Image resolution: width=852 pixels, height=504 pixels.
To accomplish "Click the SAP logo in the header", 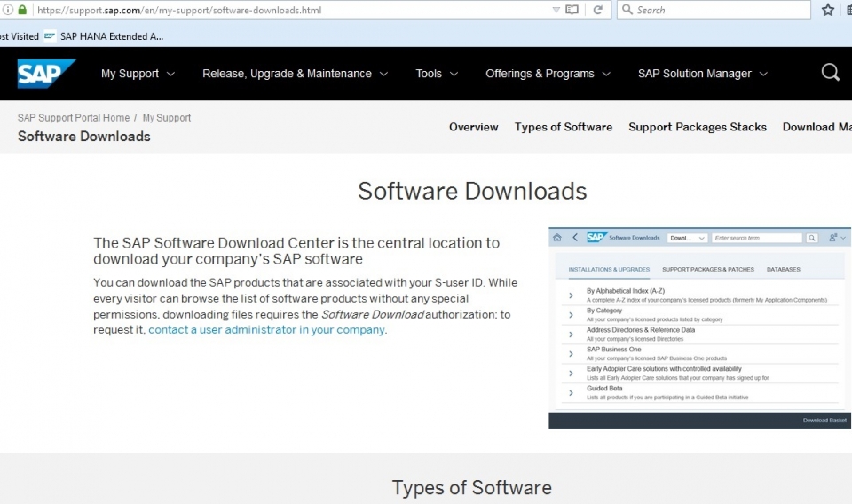I will coord(46,74).
